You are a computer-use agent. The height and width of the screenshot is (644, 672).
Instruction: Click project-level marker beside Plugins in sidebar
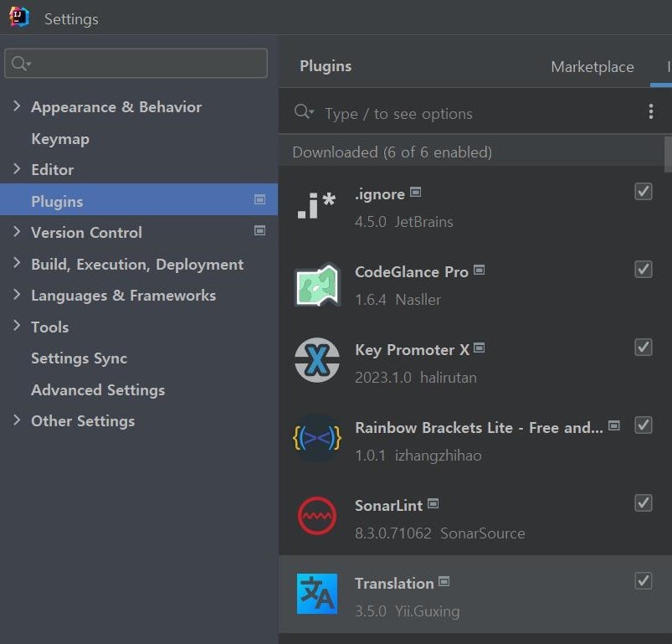pyautogui.click(x=259, y=199)
